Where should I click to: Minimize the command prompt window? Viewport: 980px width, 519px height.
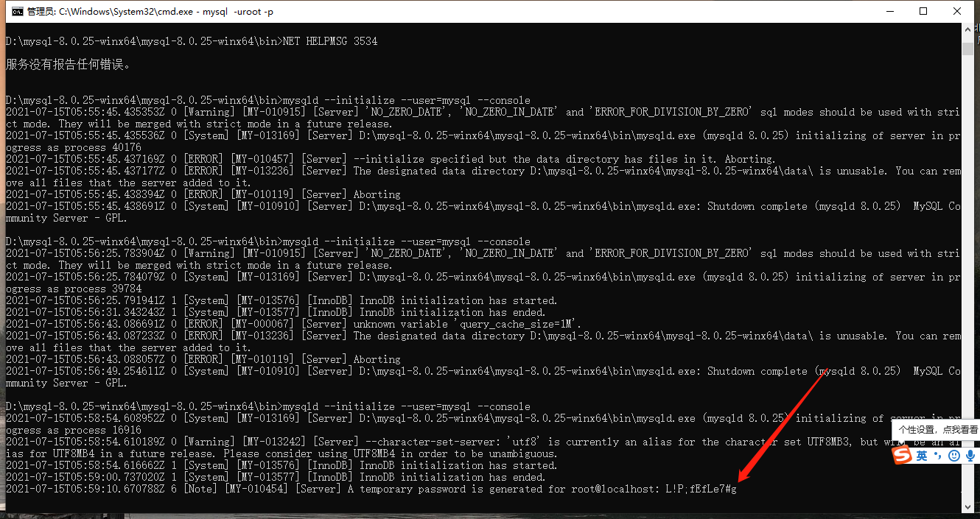click(x=890, y=11)
